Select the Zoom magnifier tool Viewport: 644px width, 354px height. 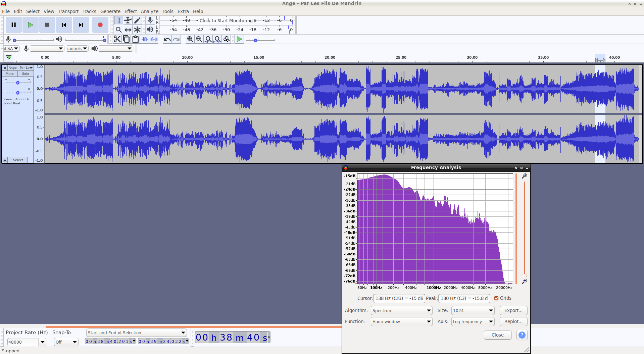point(119,30)
